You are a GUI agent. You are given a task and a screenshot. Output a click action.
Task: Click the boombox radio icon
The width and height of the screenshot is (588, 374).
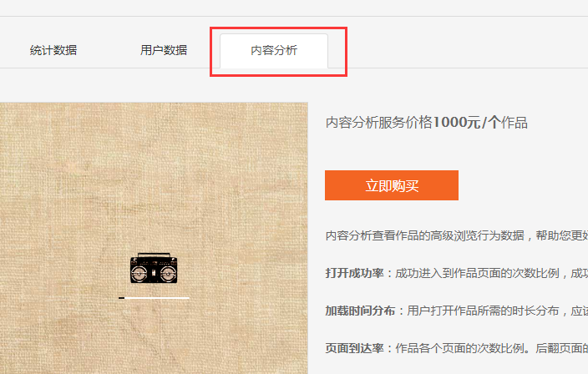tap(154, 268)
